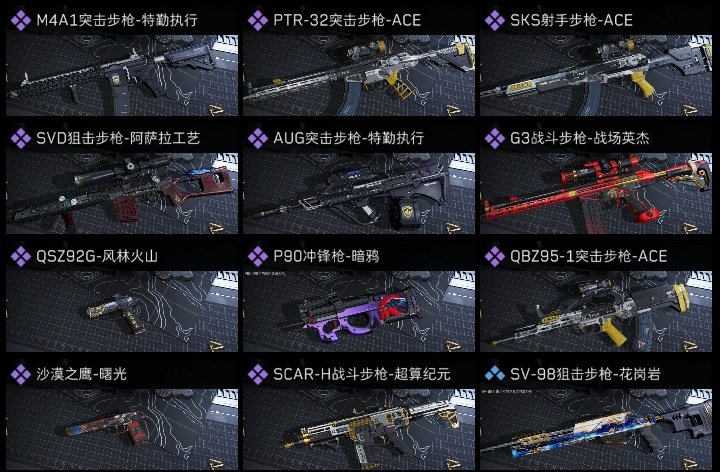Open the QBZ95-1突击步枪-ACE skin preview
The image size is (720, 472).
point(596,311)
